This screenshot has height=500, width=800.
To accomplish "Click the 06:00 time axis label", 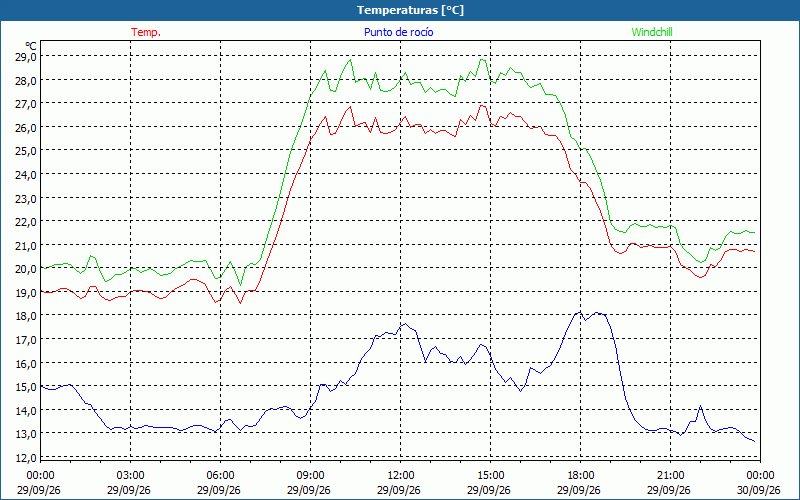I will click(x=220, y=476).
